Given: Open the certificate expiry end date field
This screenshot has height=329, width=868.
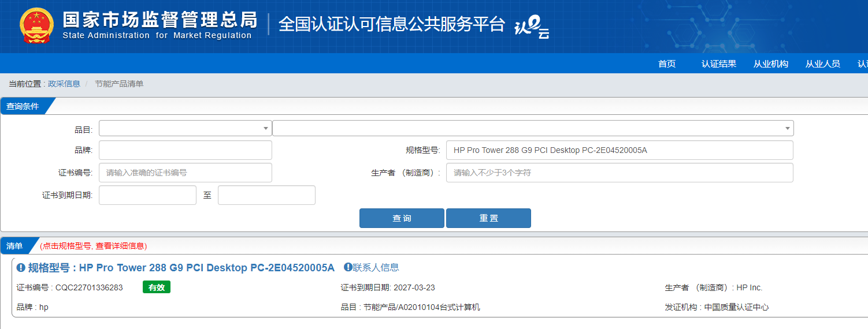Looking at the screenshot, I should pyautogui.click(x=266, y=195).
